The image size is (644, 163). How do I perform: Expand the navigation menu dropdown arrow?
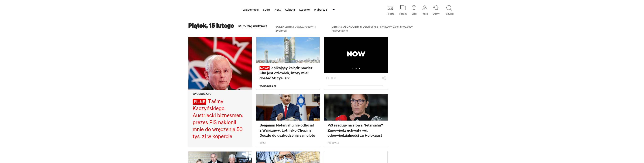point(333,10)
